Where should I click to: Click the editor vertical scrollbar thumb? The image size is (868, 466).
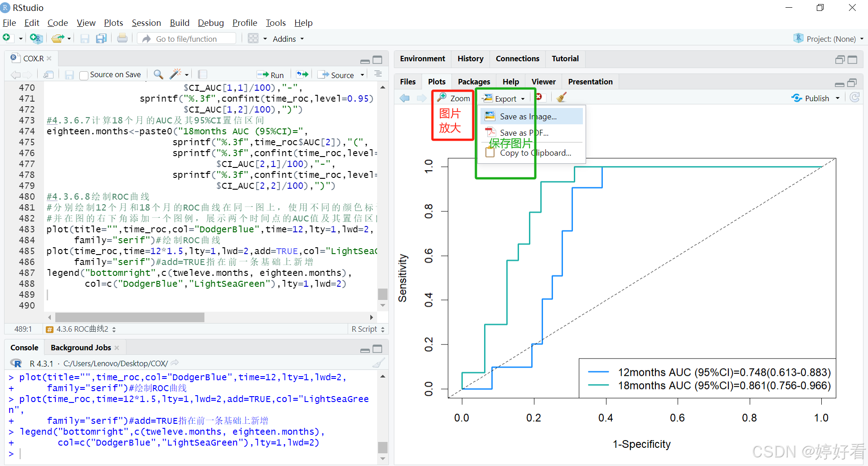(383, 294)
